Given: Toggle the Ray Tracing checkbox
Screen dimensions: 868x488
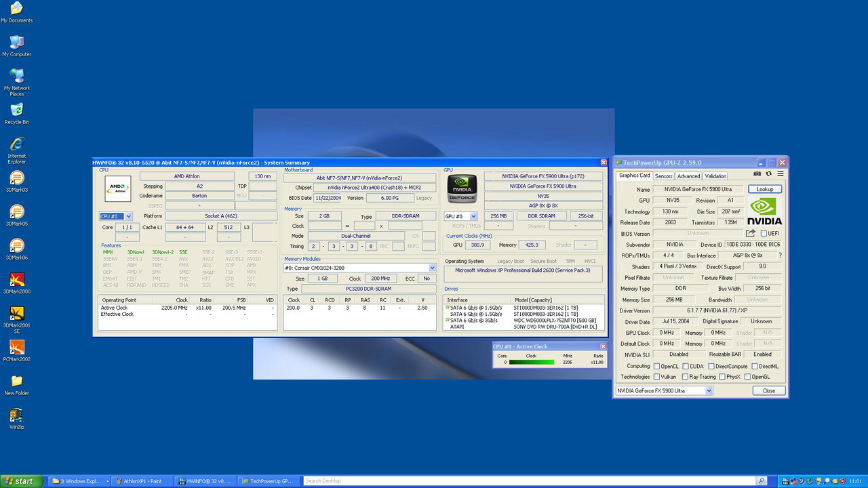Looking at the screenshot, I should tap(684, 377).
